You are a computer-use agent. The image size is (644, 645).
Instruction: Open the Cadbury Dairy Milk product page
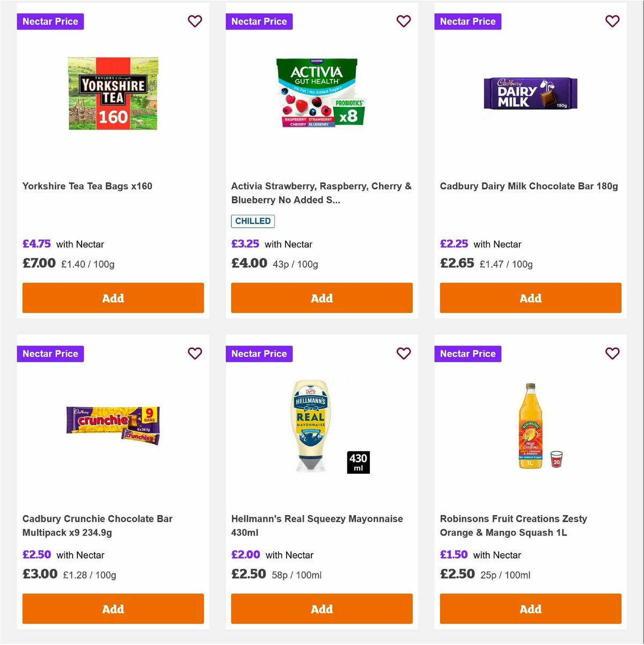click(529, 186)
